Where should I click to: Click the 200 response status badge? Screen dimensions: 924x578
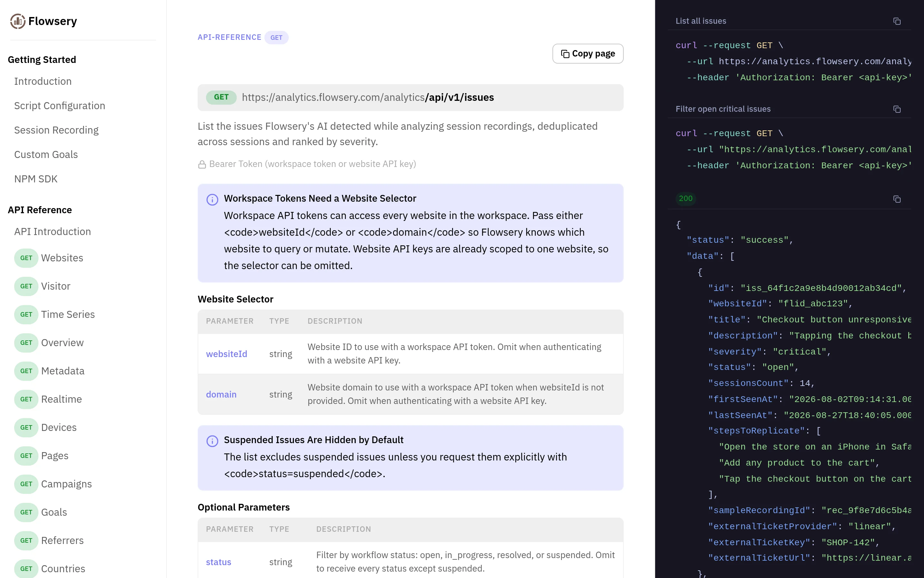click(686, 199)
